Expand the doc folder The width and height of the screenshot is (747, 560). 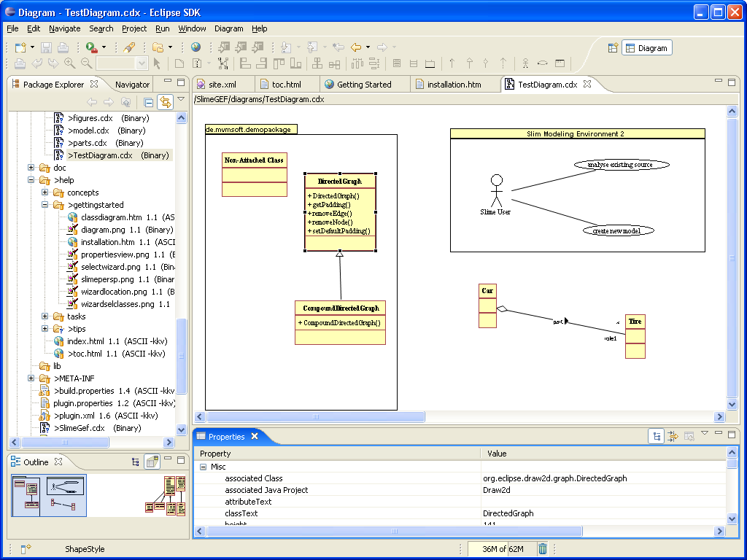point(31,168)
